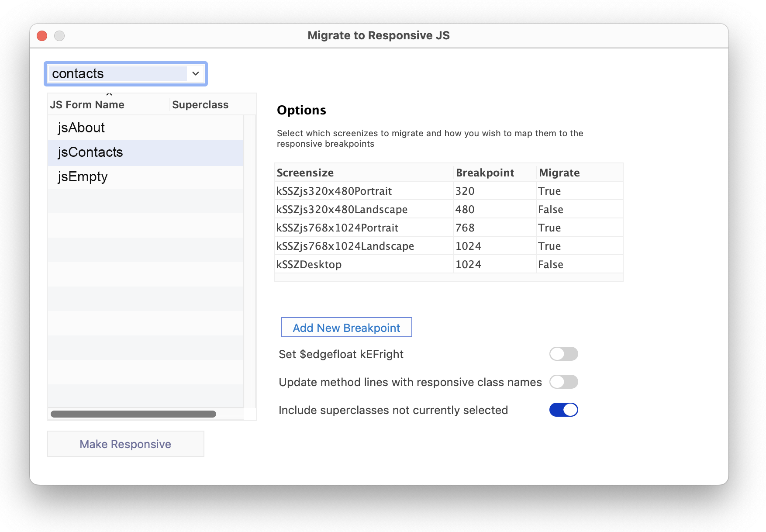Click the Screensize column header
The height and width of the screenshot is (532, 766).
364,173
